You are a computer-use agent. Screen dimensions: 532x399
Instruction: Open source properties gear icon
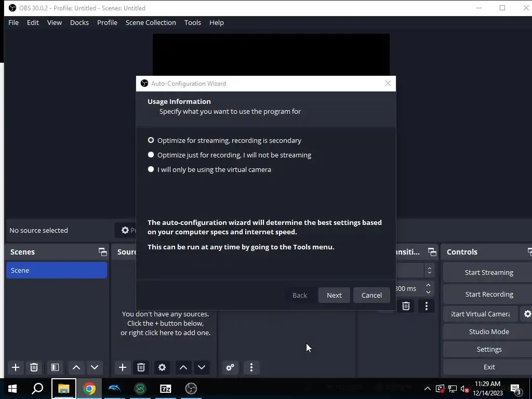click(162, 367)
